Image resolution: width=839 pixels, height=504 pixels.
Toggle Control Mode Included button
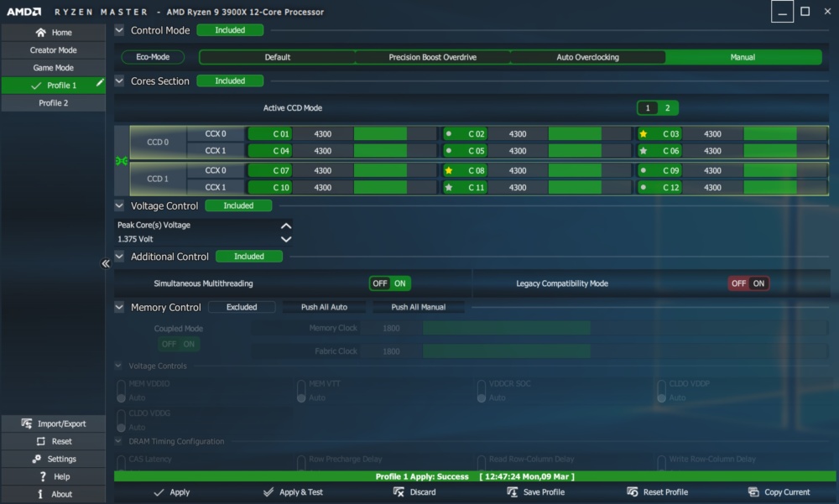(x=230, y=30)
